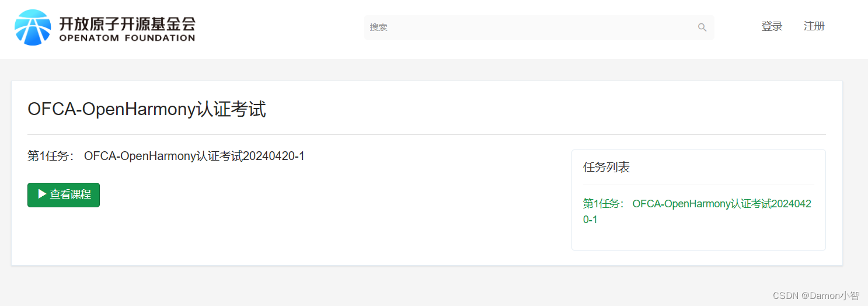This screenshot has height=306, width=868.
Task: Click the play triangle on 查看课程 button
Action: click(42, 194)
